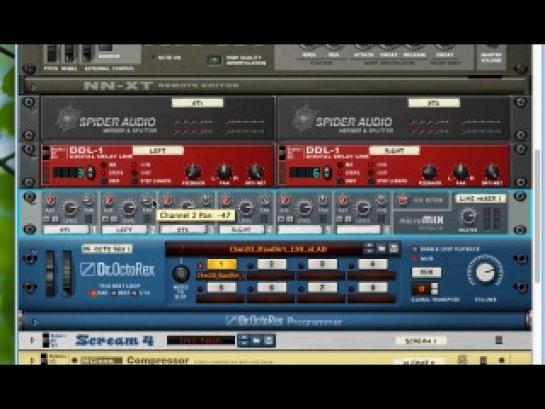Select Bar trigger option for next loop
545x409 pixels.
pyautogui.click(x=93, y=293)
